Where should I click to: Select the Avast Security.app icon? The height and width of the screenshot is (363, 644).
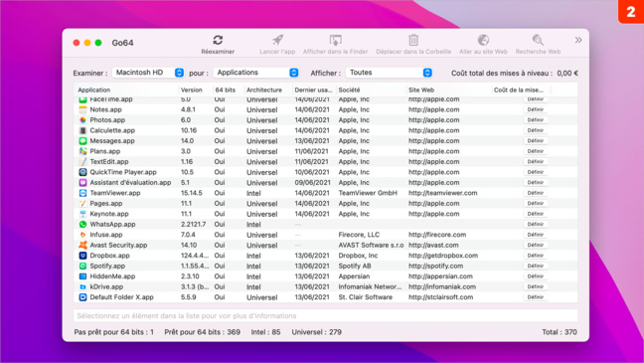[82, 245]
